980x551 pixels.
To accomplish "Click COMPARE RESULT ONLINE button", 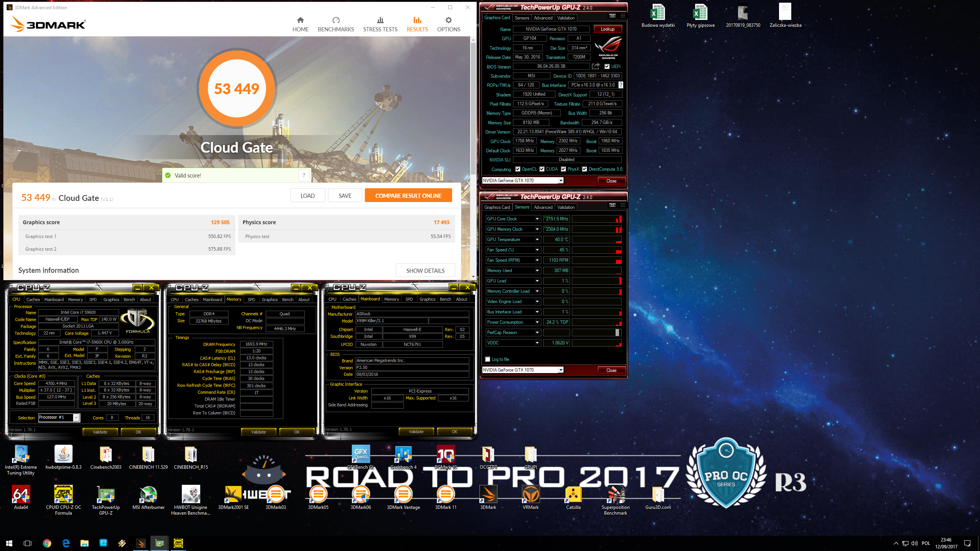I will [408, 196].
